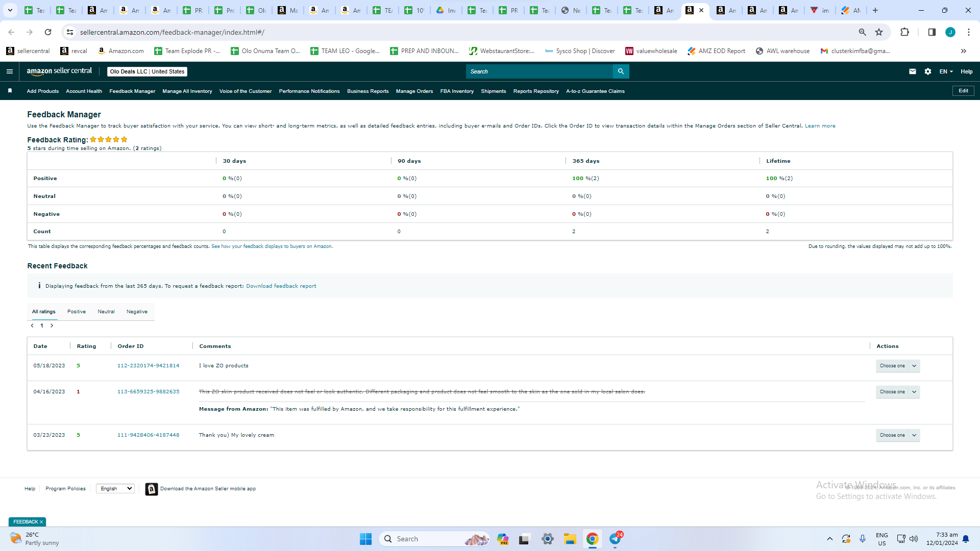This screenshot has width=980, height=551.
Task: Click the Download feedback report link
Action: coord(281,286)
